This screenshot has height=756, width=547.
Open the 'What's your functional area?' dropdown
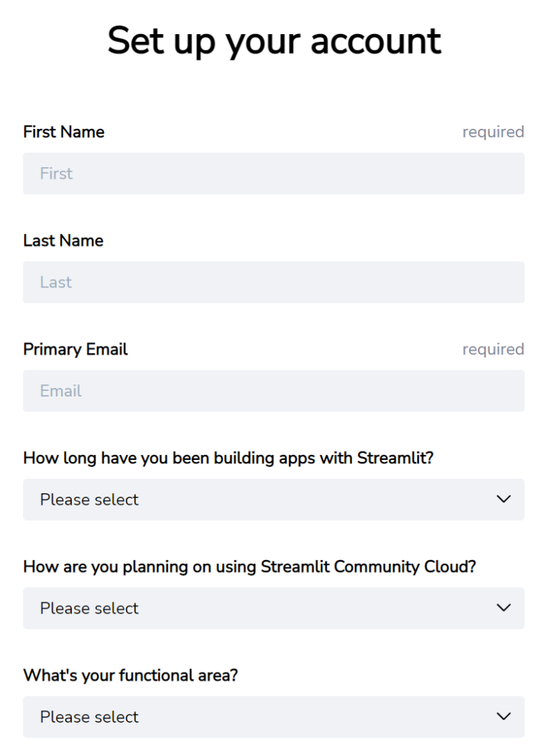(273, 717)
